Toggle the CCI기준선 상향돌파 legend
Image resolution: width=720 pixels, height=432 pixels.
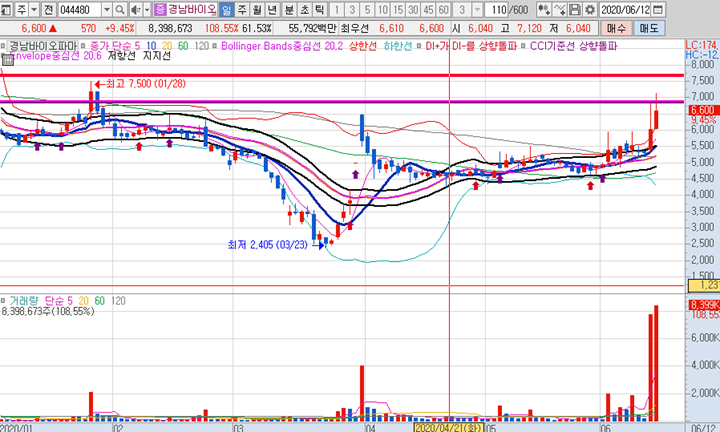[523, 46]
